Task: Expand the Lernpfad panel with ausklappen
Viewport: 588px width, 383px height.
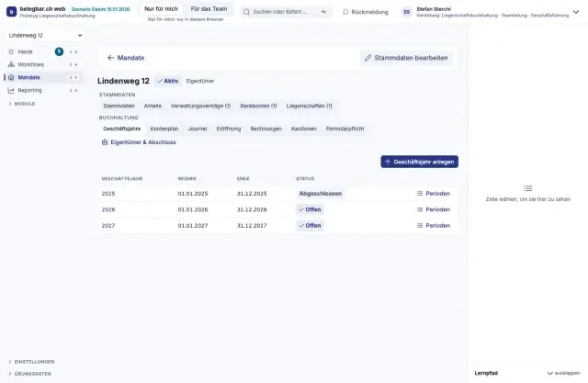Action: click(563, 373)
